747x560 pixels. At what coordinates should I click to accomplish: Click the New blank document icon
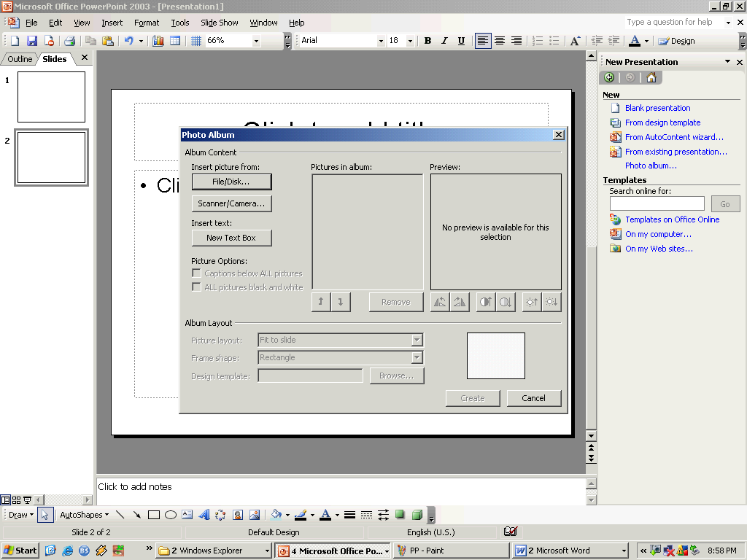15,41
